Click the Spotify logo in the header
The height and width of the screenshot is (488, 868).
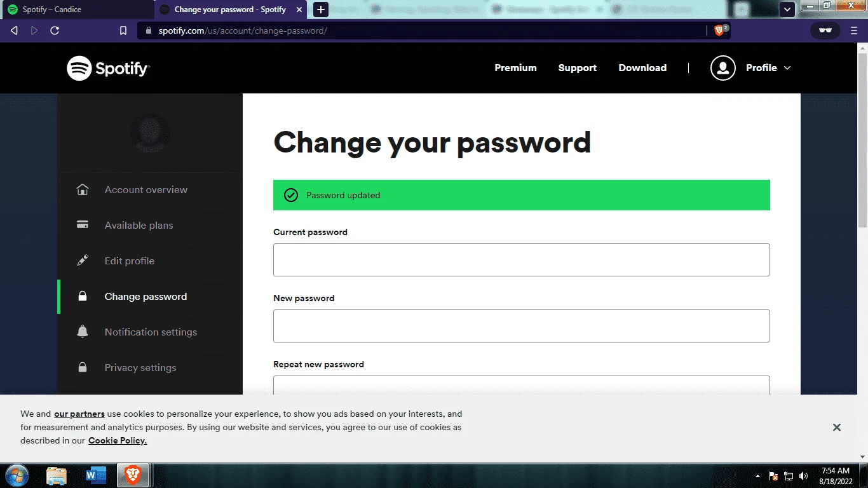108,68
